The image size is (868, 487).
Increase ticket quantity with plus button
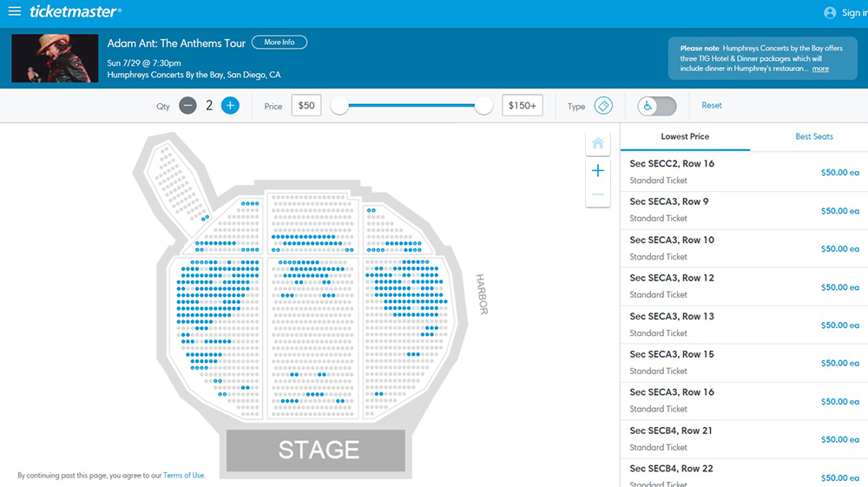230,106
